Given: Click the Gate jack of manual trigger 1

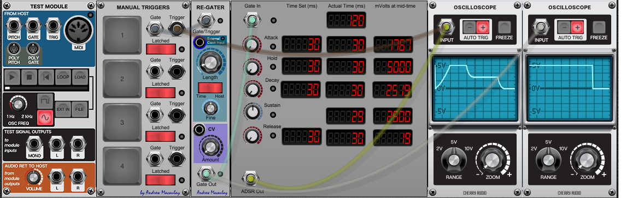Looking at the screenshot, I should [155, 28].
